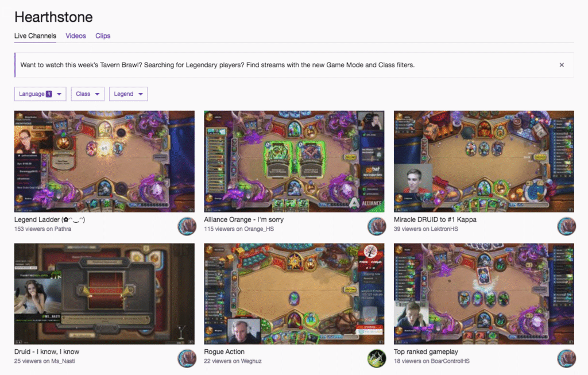Image resolution: width=588 pixels, height=375 pixels.
Task: Open Ms_Nasti channel avatar icon
Action: (187, 358)
